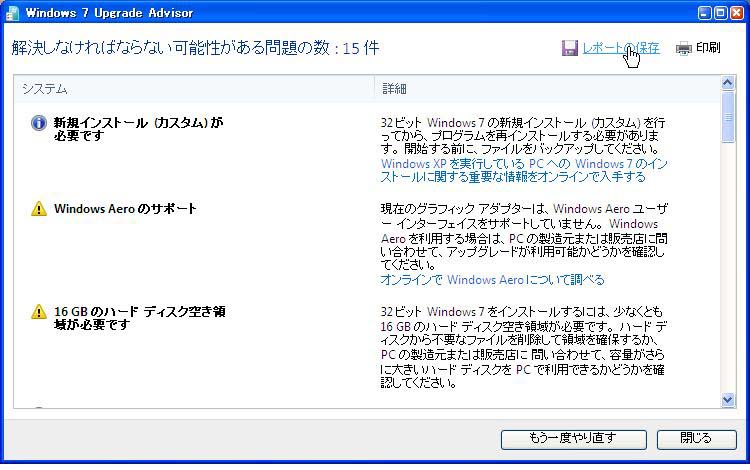Maximize the Upgrade Advisor window
750x470 pixels.
[721, 13]
